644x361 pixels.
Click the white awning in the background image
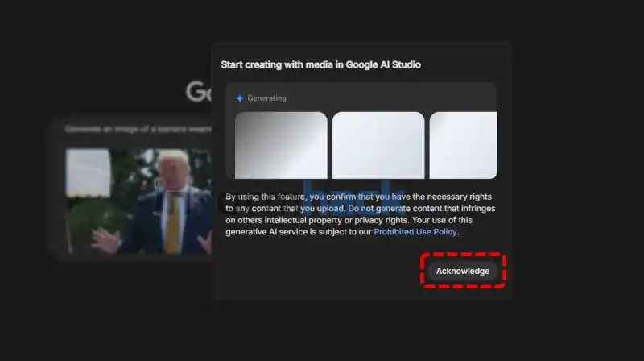point(87,173)
